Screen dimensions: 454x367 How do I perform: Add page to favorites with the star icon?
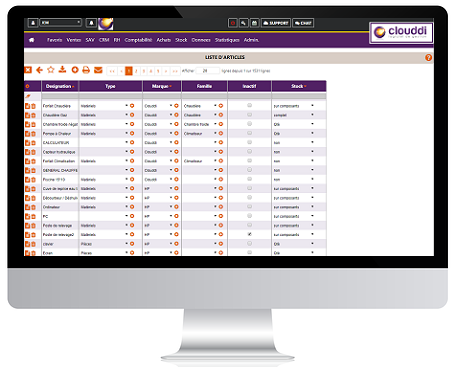pyautogui.click(x=51, y=70)
